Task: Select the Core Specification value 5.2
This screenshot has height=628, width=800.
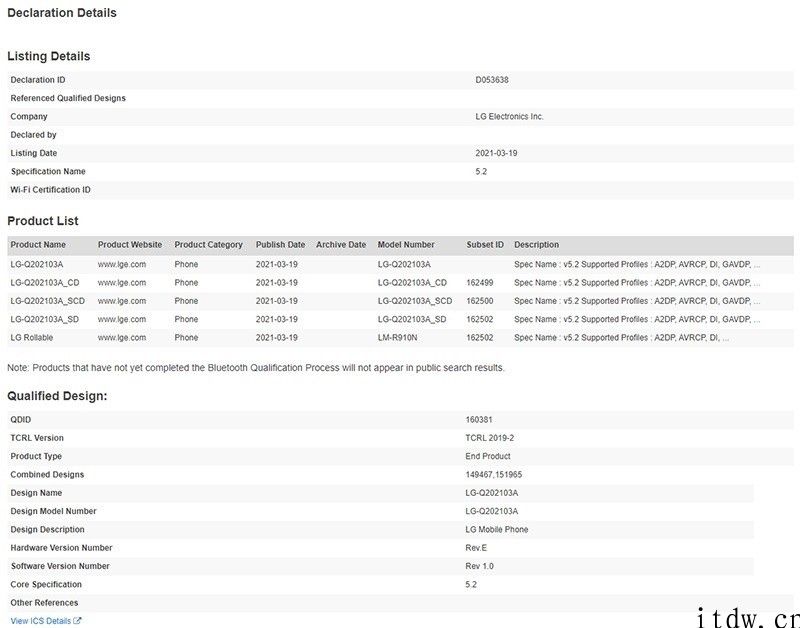Action: pyautogui.click(x=471, y=585)
